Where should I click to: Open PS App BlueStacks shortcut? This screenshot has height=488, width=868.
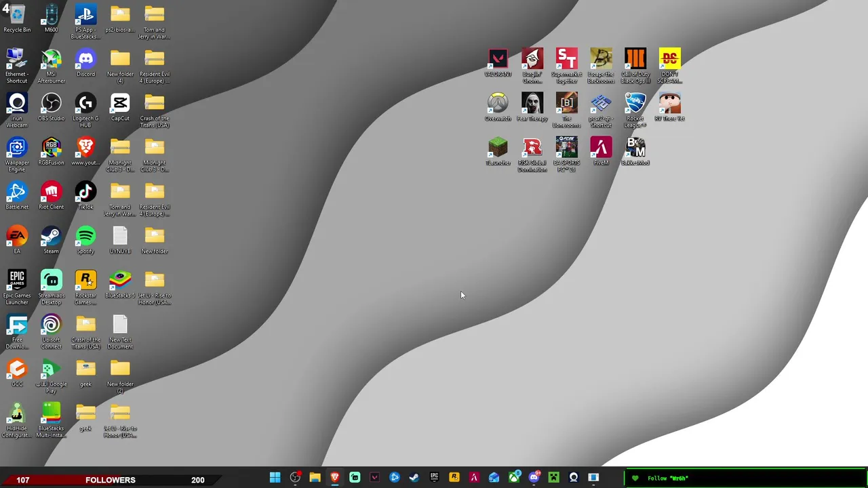click(x=85, y=22)
